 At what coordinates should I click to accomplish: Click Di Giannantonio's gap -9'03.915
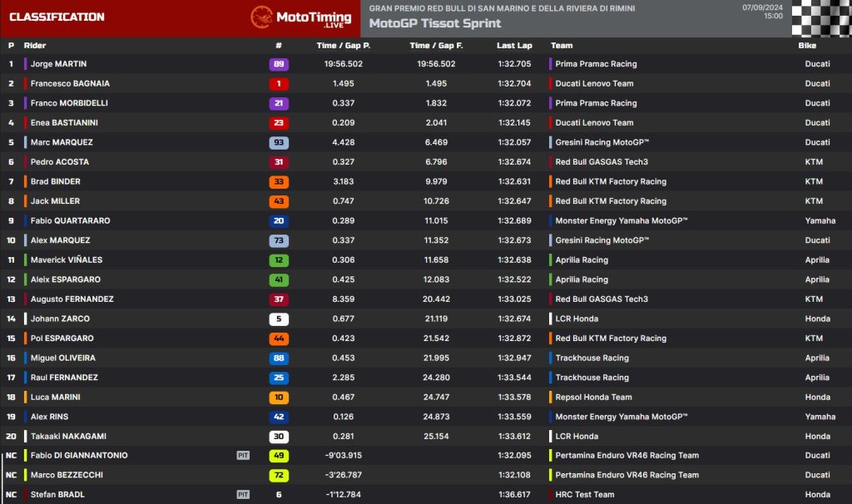(x=344, y=456)
